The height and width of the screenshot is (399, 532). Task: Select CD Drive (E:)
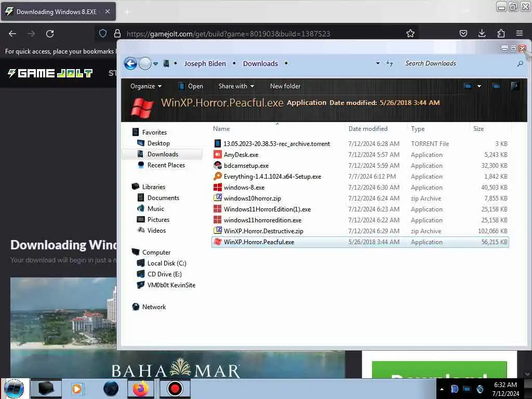pyautogui.click(x=164, y=274)
